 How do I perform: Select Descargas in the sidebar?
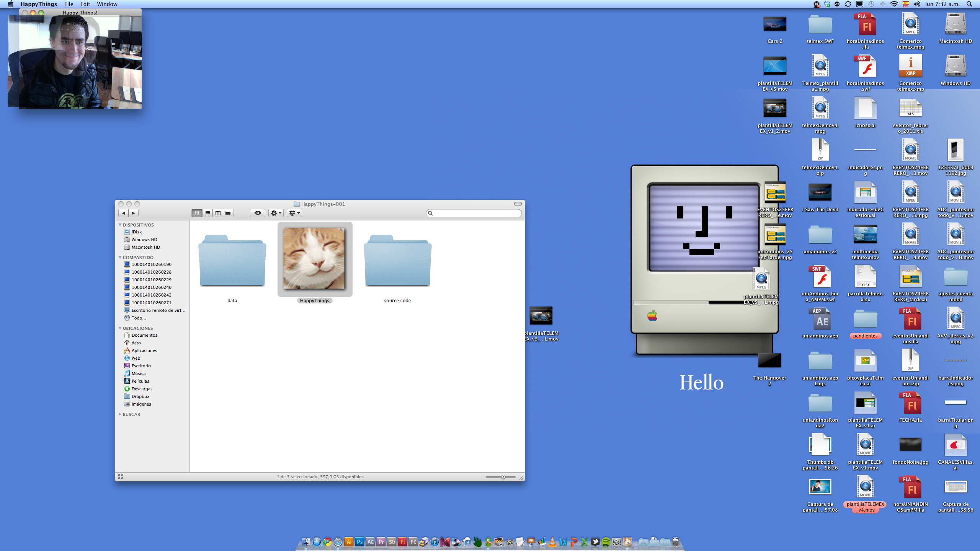[x=142, y=389]
